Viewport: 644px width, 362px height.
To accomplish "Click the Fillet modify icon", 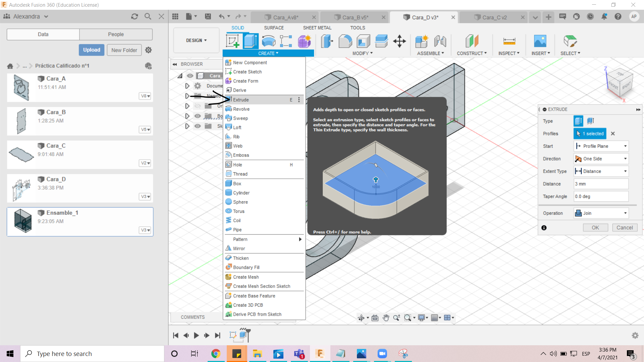I will point(345,41).
